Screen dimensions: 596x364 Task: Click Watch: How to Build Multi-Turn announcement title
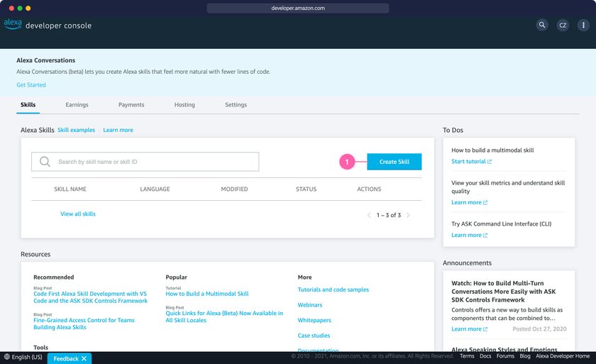click(503, 292)
